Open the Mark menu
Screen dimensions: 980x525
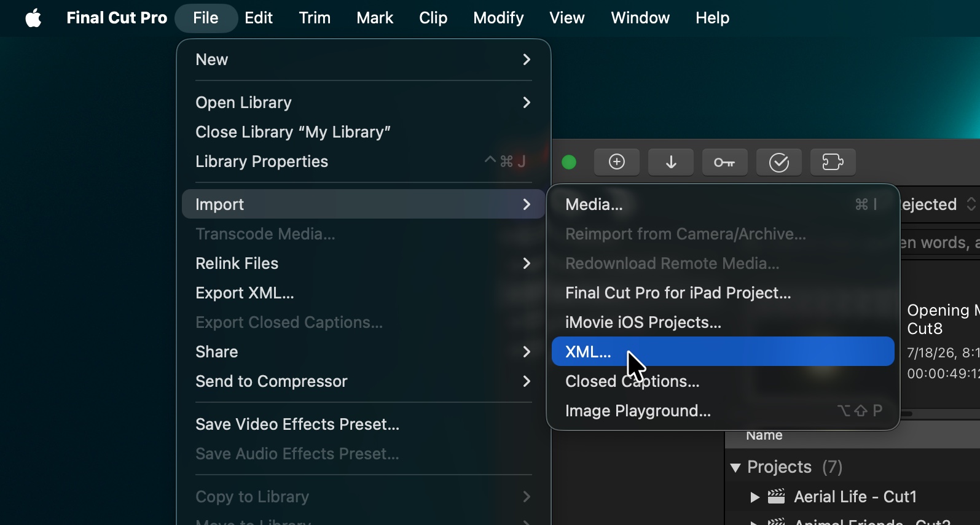point(375,18)
